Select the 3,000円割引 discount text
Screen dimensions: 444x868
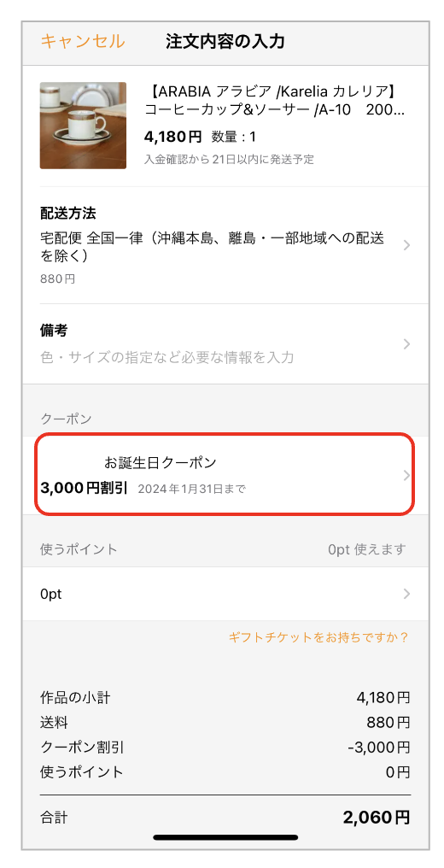(84, 489)
